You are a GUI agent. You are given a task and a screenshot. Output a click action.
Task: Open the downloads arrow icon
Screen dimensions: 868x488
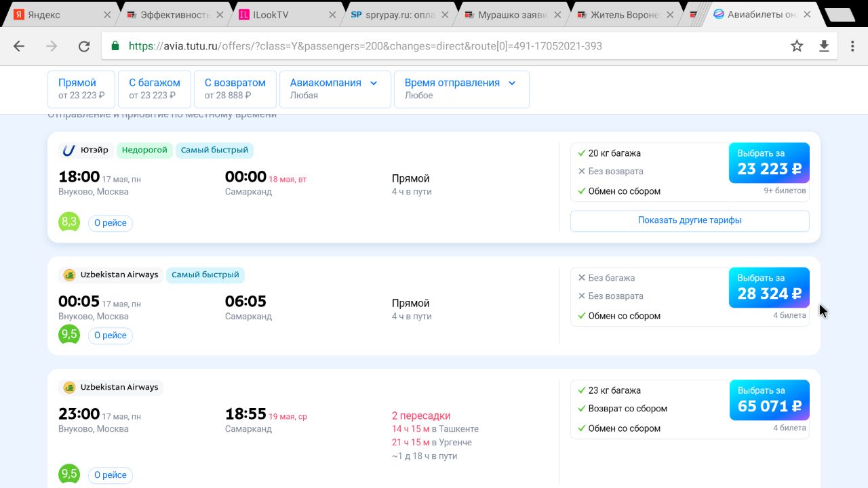pyautogui.click(x=824, y=46)
